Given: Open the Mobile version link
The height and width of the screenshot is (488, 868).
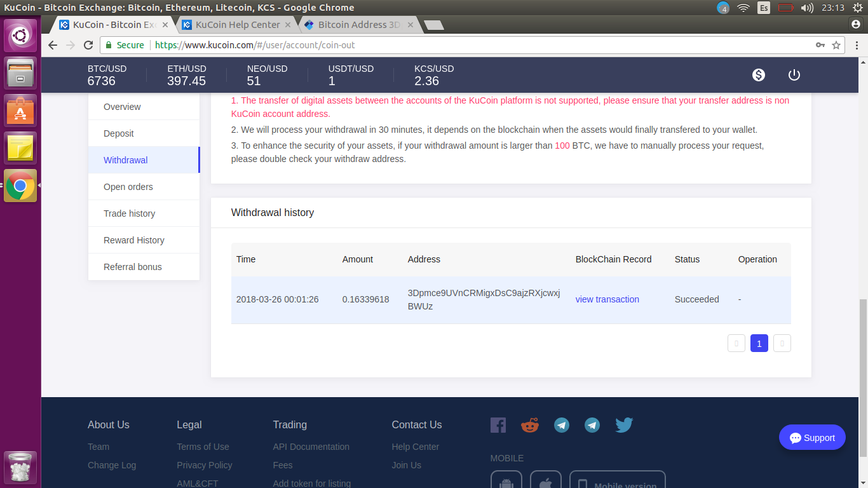Looking at the screenshot, I should click(618, 480).
